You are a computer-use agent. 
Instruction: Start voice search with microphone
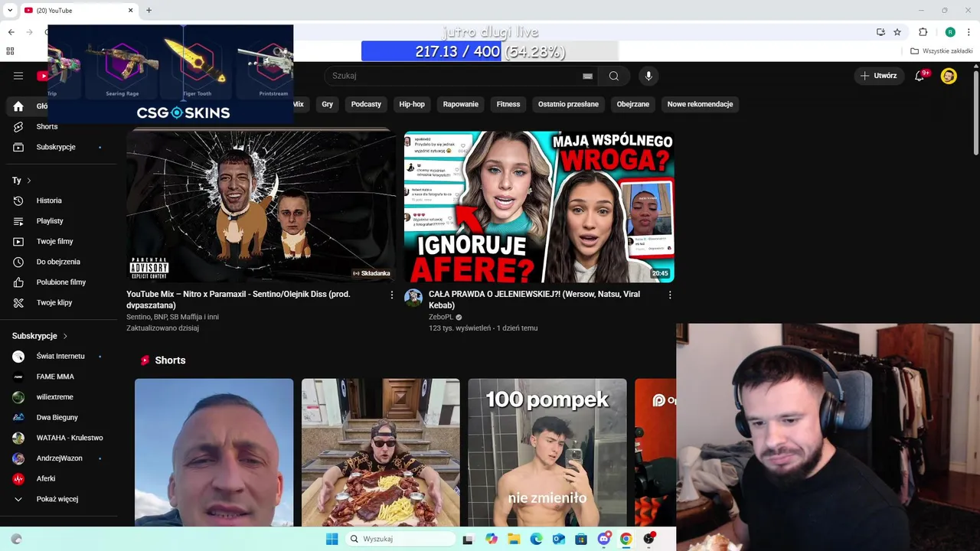click(648, 76)
